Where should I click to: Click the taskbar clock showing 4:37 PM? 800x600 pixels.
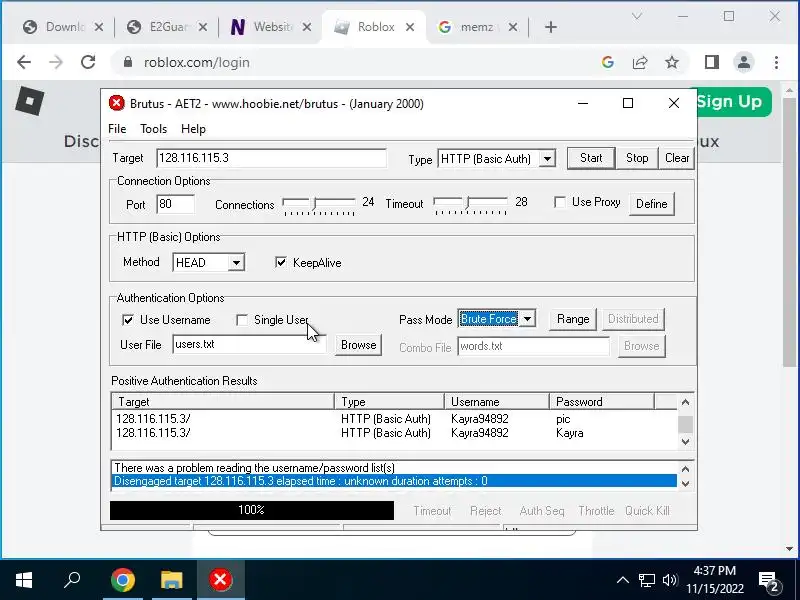click(x=714, y=580)
